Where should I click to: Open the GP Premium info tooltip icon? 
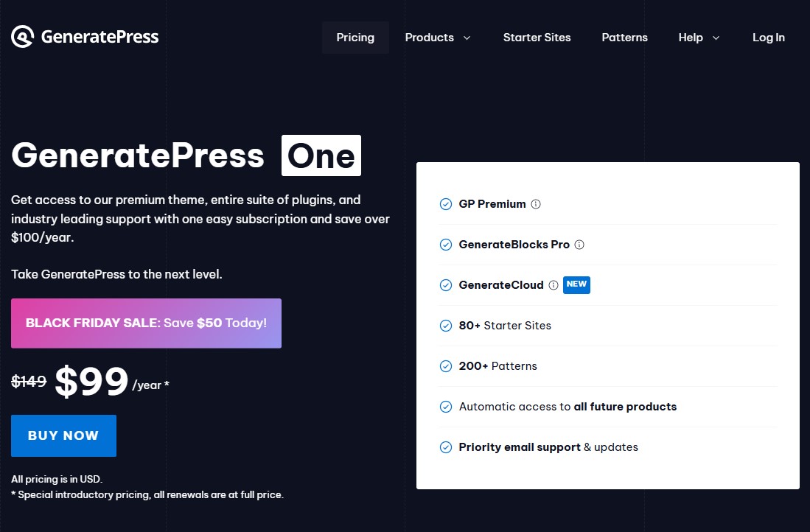coord(536,204)
